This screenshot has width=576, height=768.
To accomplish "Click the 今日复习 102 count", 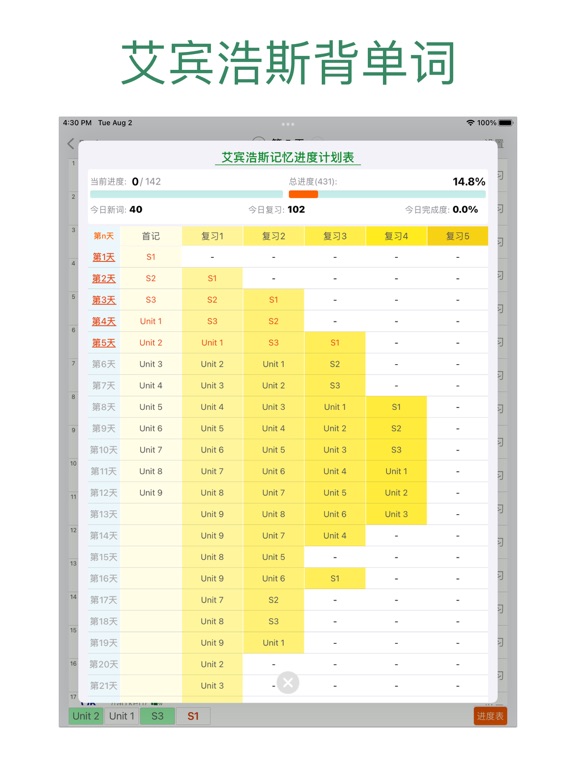I will (x=296, y=210).
